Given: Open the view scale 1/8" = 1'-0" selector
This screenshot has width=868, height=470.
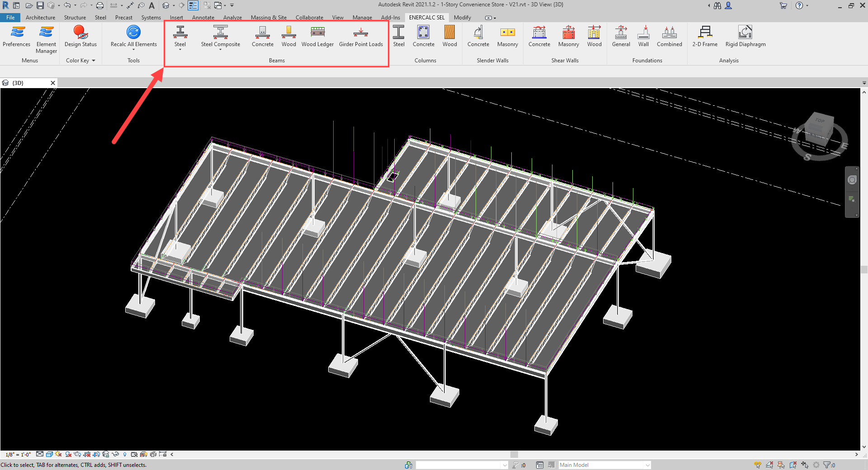Looking at the screenshot, I should (x=18, y=455).
